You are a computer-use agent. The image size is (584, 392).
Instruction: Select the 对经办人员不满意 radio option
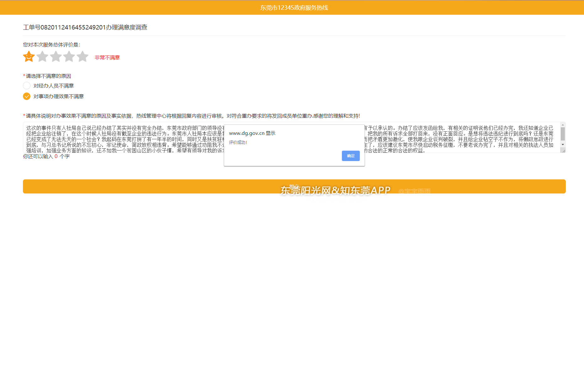point(27,86)
